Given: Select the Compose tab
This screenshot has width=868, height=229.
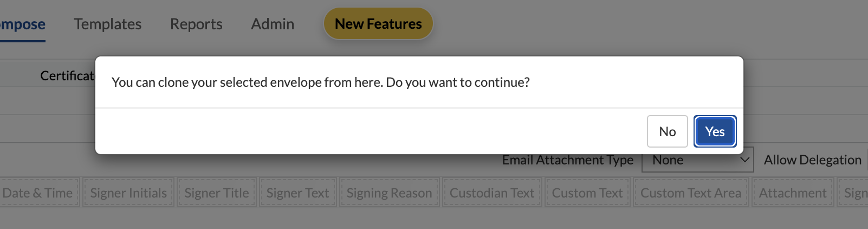Looking at the screenshot, I should click(x=22, y=24).
